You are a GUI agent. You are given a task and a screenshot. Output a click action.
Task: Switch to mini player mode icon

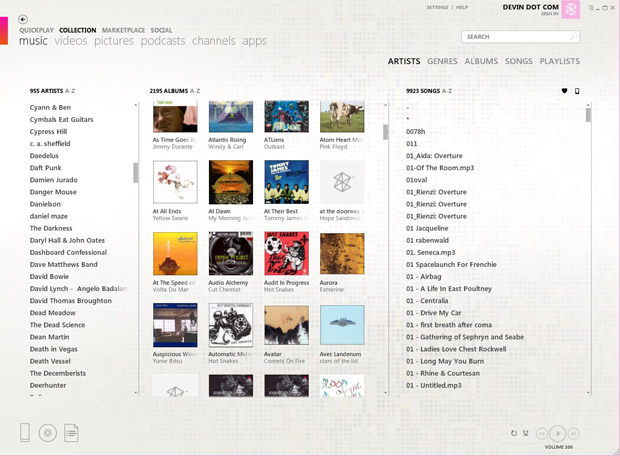click(591, 8)
